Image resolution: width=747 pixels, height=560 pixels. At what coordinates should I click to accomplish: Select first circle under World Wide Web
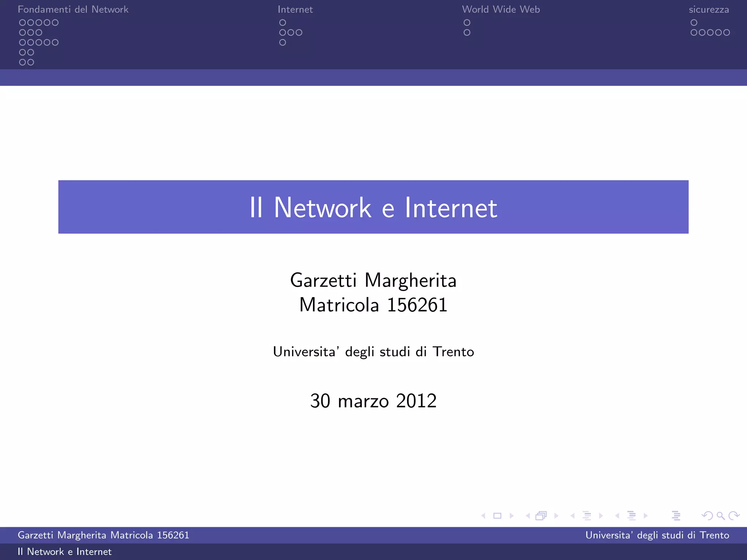point(467,23)
